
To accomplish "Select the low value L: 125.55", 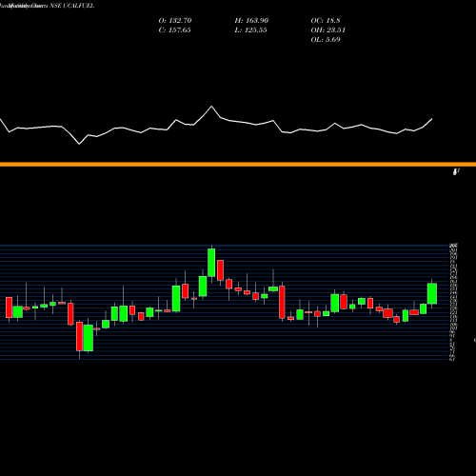I will tap(250, 30).
